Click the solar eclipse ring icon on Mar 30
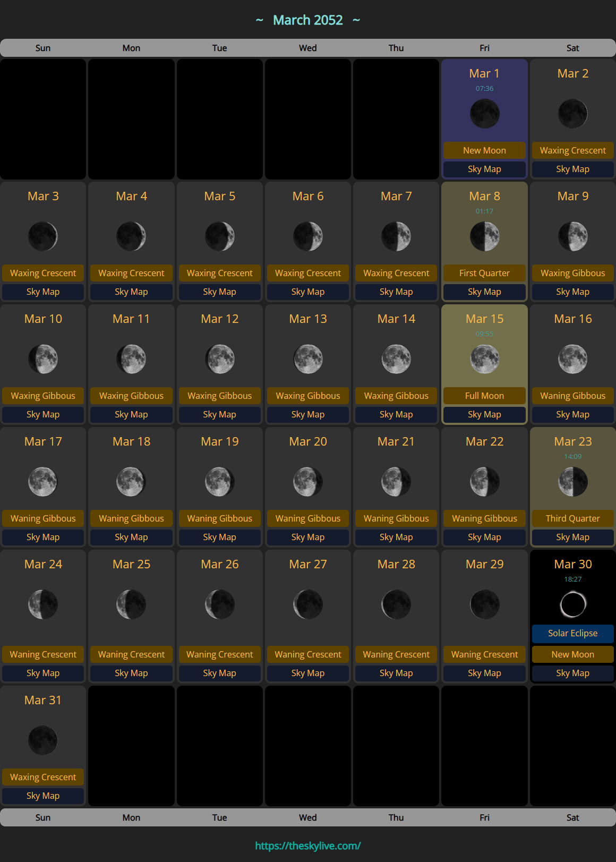The height and width of the screenshot is (862, 616). pyautogui.click(x=572, y=604)
